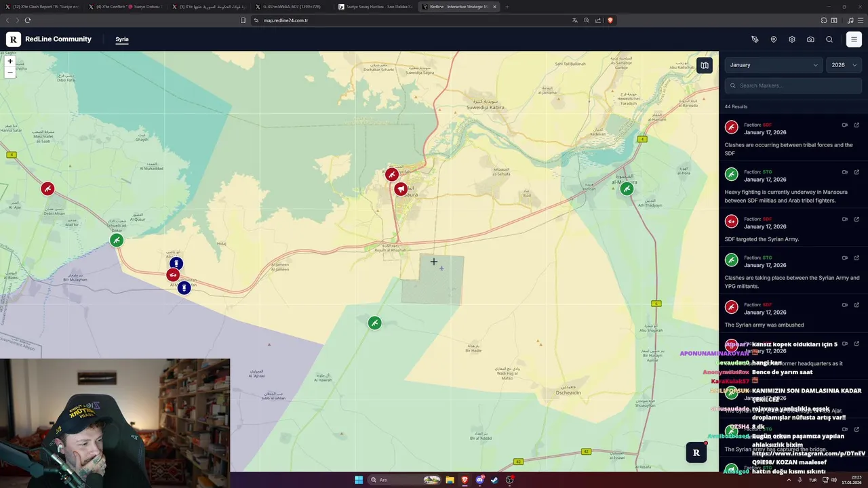Bookmark this page icon in address bar
868x488 pixels.
click(243, 20)
